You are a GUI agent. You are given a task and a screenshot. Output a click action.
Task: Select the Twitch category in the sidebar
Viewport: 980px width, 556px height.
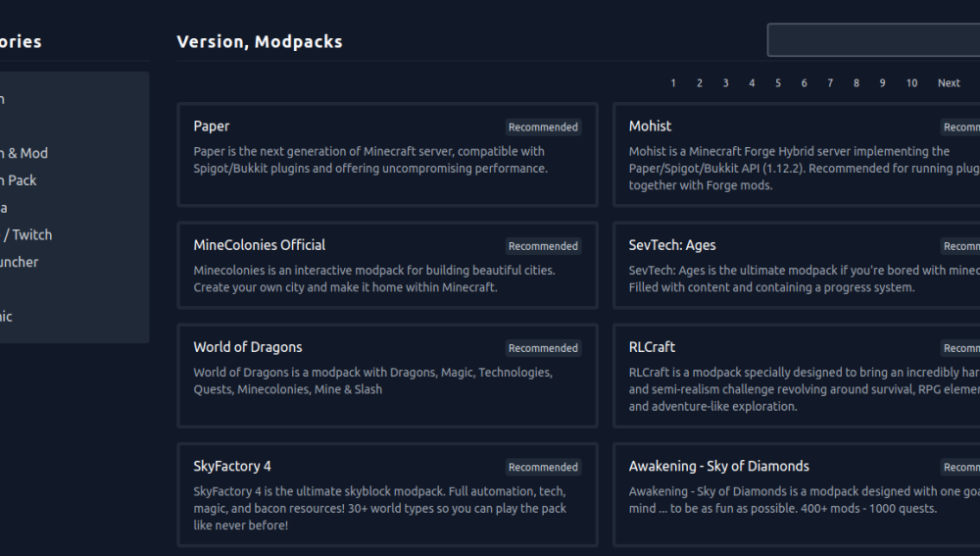click(x=29, y=234)
